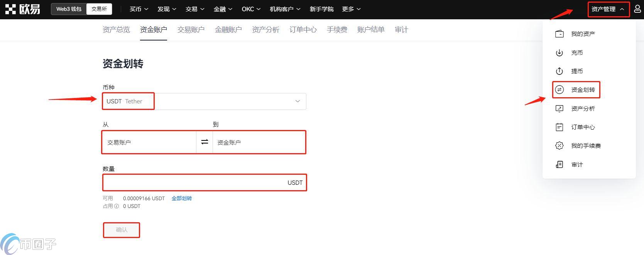The height and width of the screenshot is (255, 644).
Task: Click the analysis icon beside 资产分析
Action: (x=559, y=109)
